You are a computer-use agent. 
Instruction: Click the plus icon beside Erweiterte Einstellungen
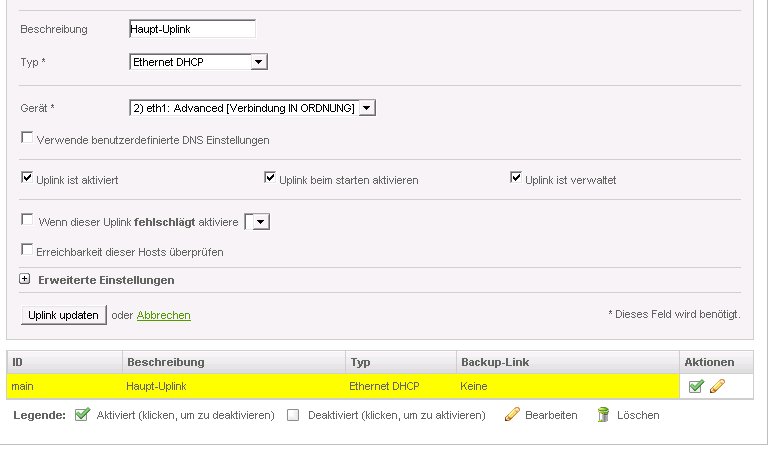click(25, 280)
